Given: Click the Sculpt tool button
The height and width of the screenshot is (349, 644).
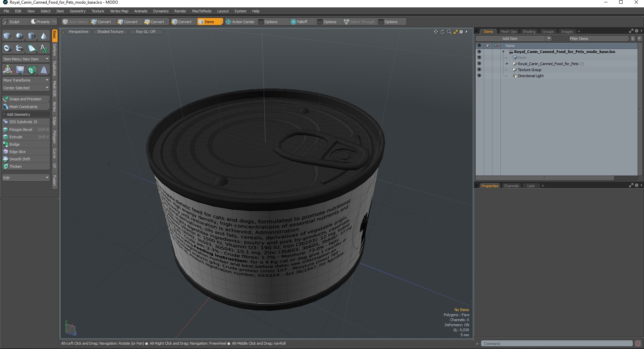Looking at the screenshot, I should [x=14, y=22].
